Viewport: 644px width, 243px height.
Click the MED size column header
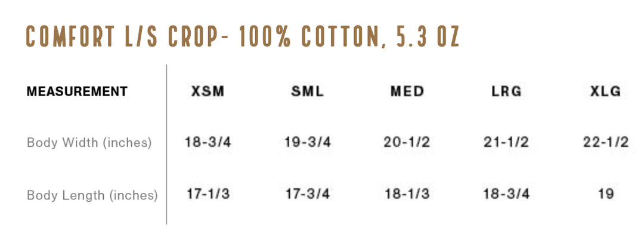[x=407, y=91]
